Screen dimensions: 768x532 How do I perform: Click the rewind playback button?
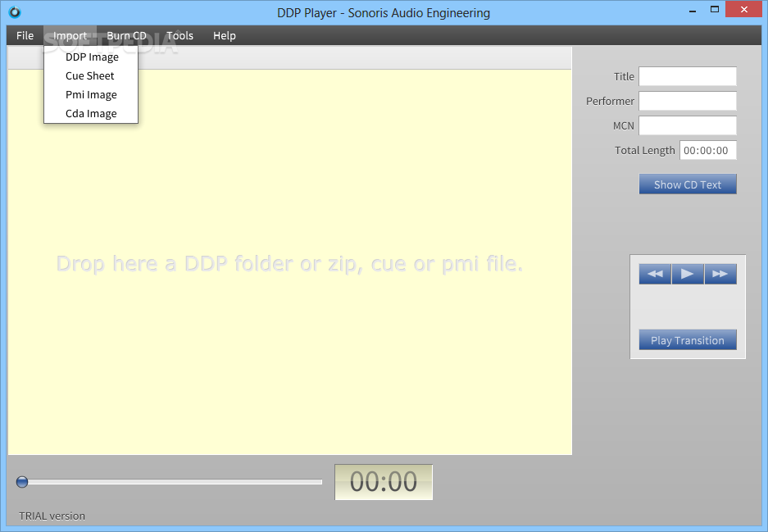pyautogui.click(x=655, y=274)
